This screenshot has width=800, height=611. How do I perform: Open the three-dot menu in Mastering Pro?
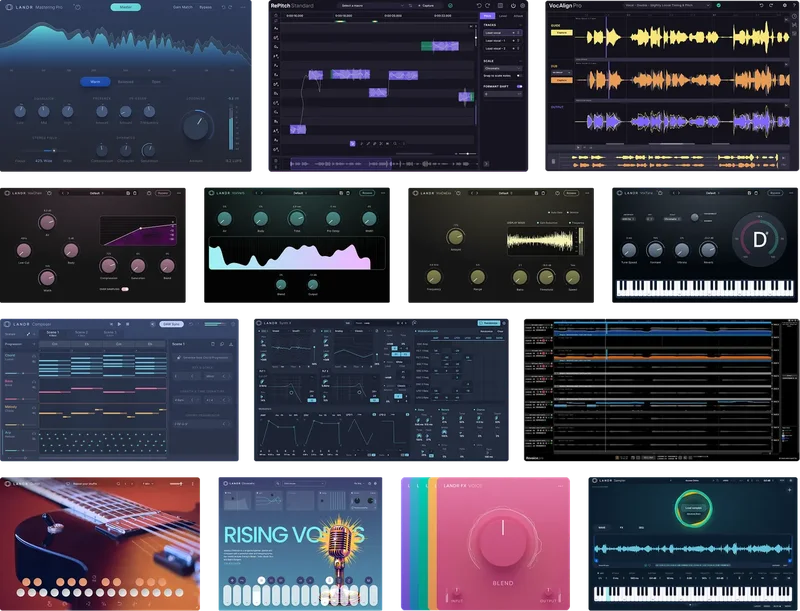(243, 7)
